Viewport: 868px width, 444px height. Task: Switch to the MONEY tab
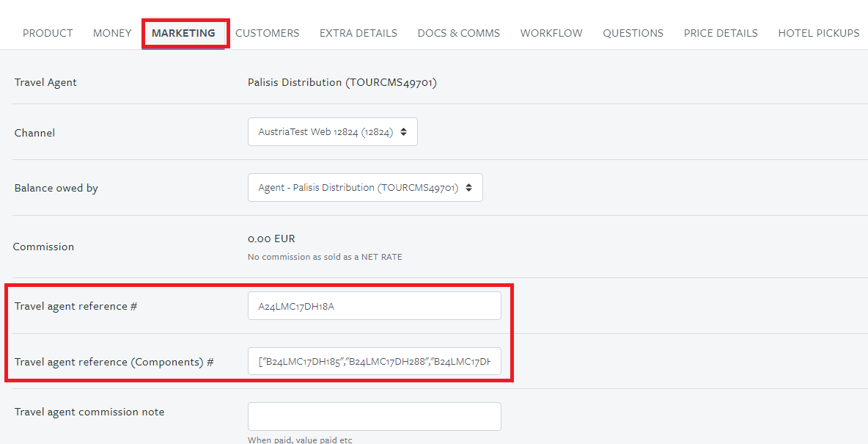click(112, 33)
